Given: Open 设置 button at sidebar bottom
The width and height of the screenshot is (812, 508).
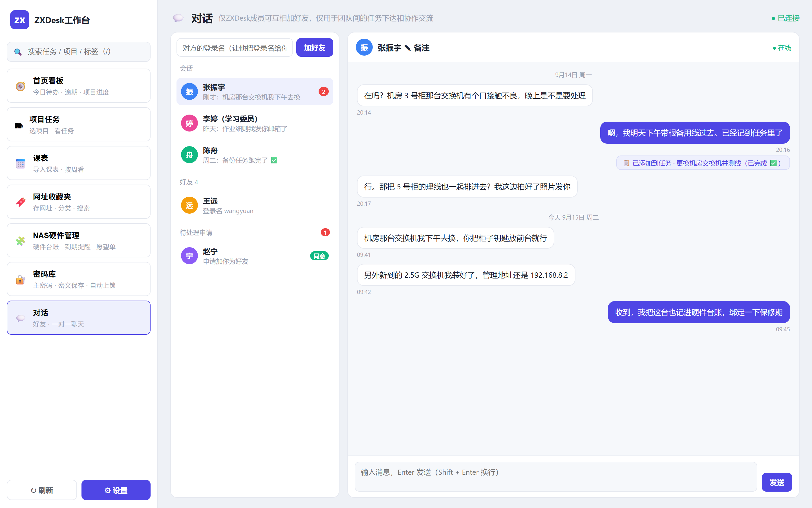Looking at the screenshot, I should pos(116,490).
